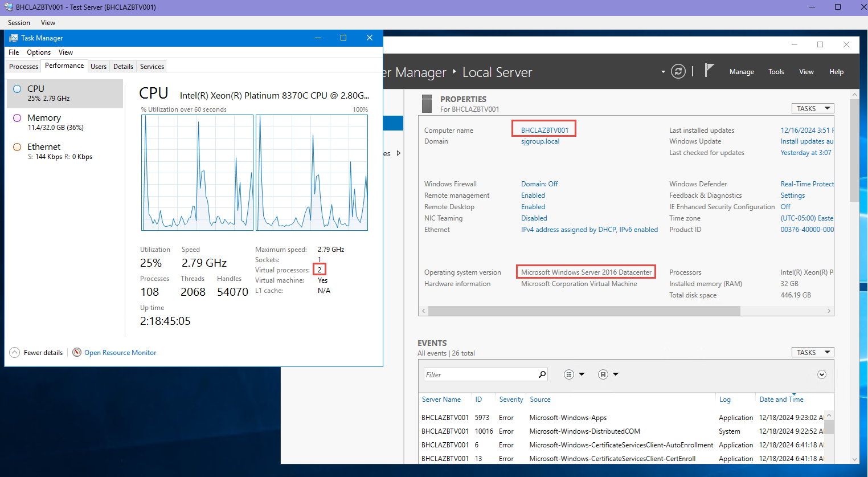Expand the partially hidden sidebar item arrow
The image size is (868, 477).
coord(399,153)
